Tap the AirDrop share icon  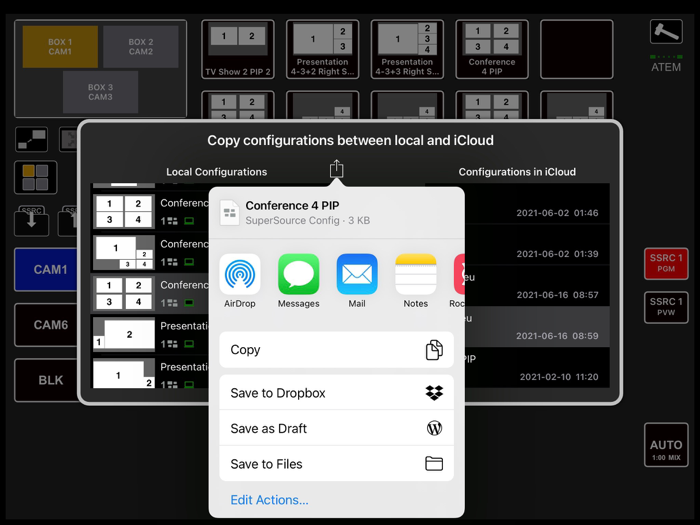240,274
